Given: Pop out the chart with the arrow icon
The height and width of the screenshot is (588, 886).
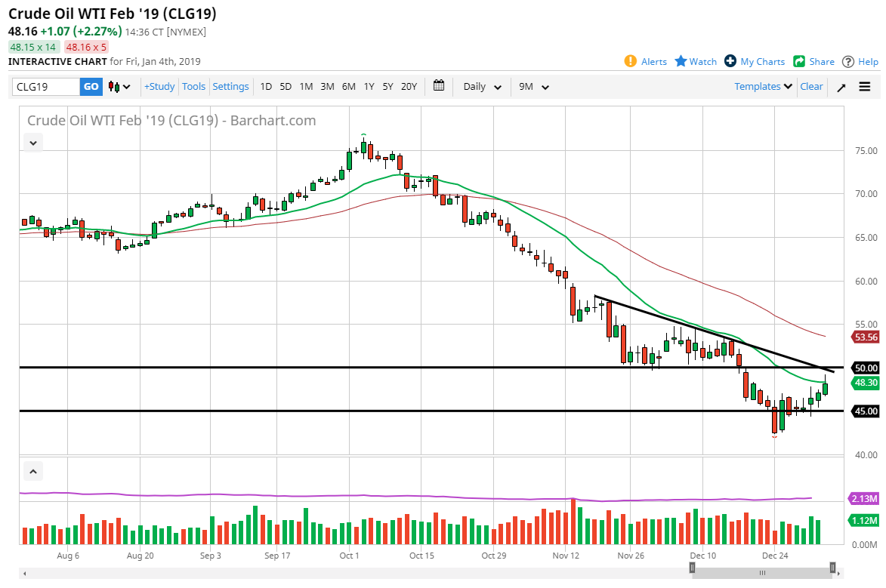Looking at the screenshot, I should [841, 86].
